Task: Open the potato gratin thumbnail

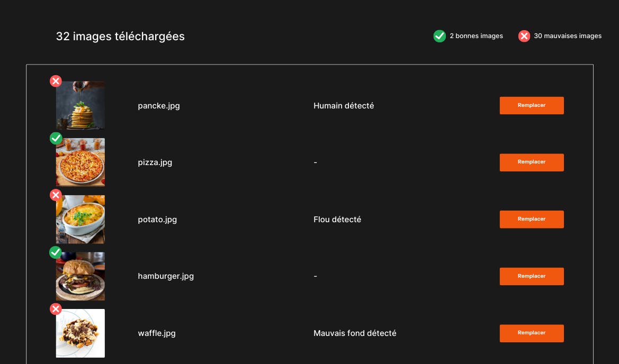Action: coord(80,220)
